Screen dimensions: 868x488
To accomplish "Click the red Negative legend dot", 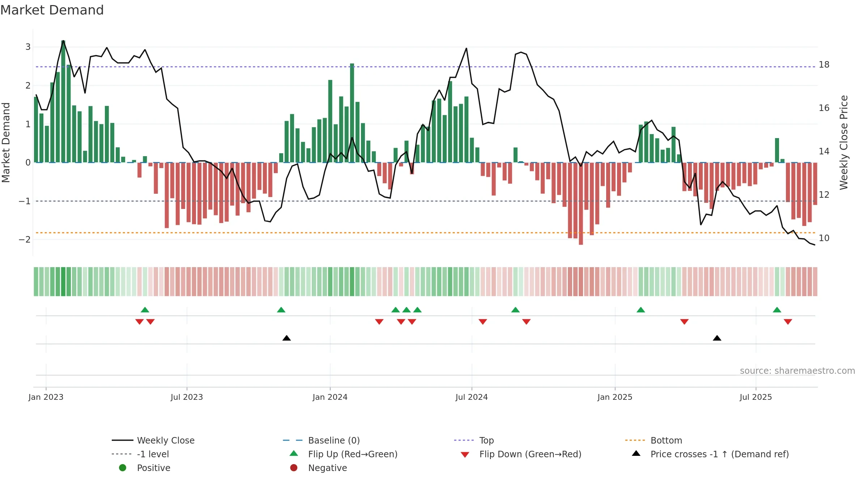I will (294, 468).
